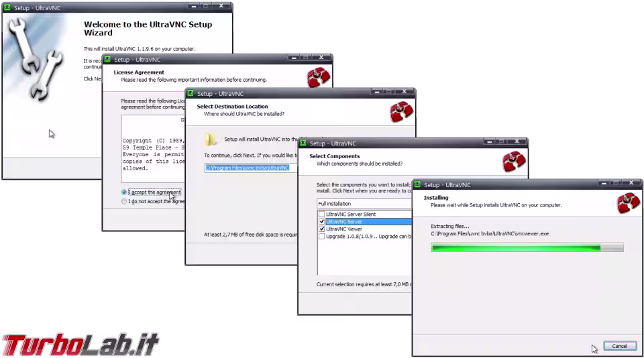Click the folder icon in Destination window
Image resolution: width=644 pixels, height=358 pixels.
pos(211,139)
